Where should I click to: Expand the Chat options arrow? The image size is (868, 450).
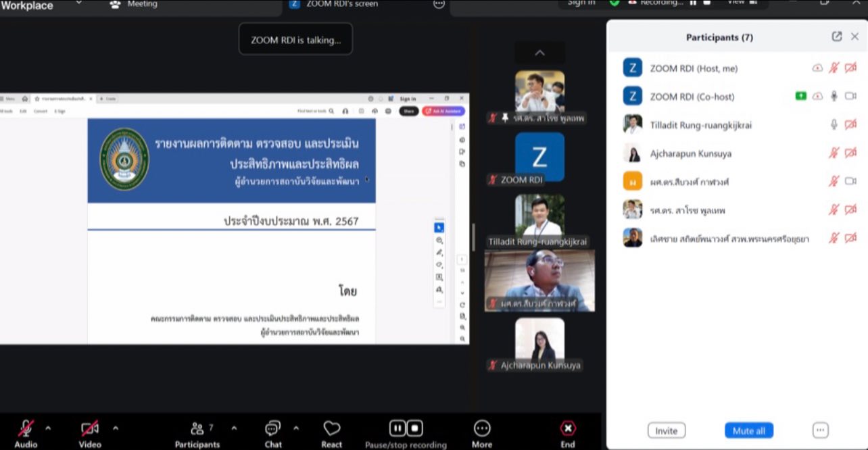(296, 428)
